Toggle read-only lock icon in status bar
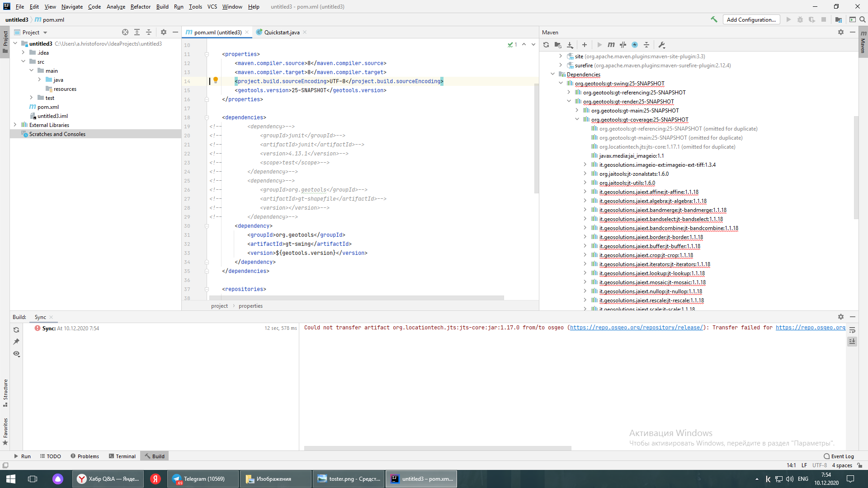The height and width of the screenshot is (488, 868). coord(860,465)
